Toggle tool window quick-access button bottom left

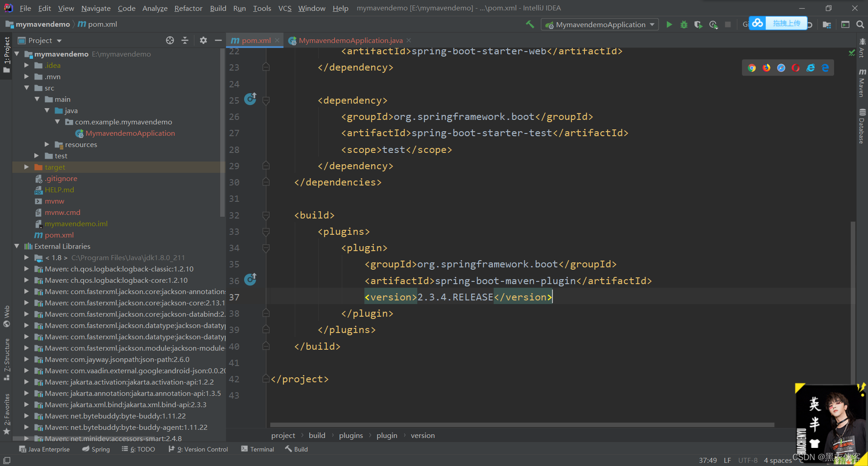pos(7,460)
